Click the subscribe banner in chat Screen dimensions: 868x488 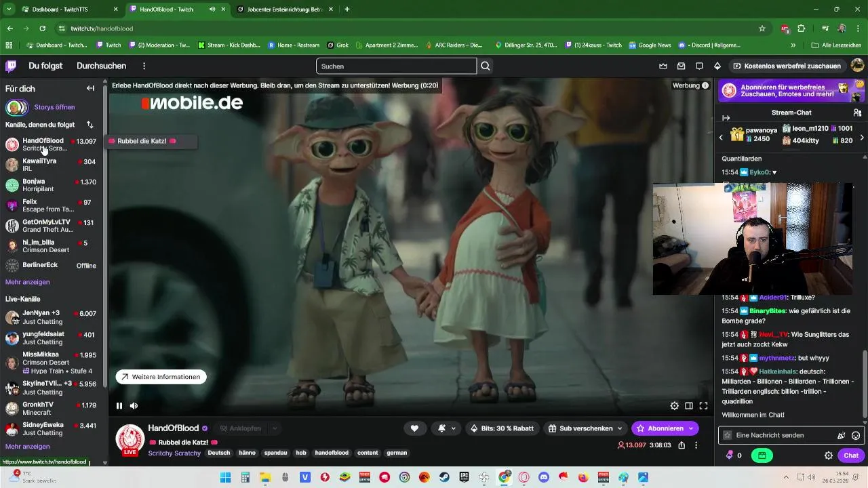click(x=791, y=90)
